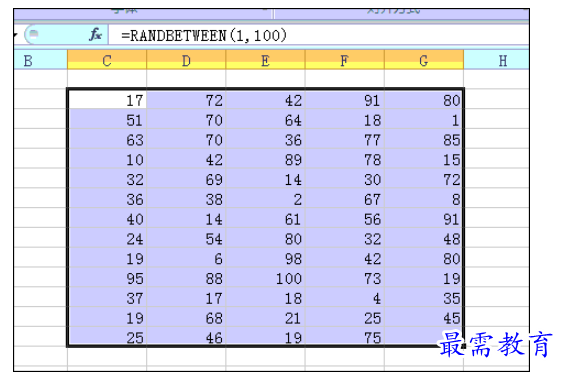
Task: Select cell with value 54
Action: coord(186,238)
